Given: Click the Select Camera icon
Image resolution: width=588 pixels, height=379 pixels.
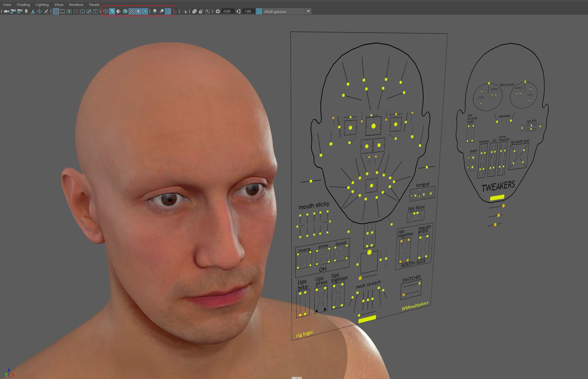Looking at the screenshot, I should click(6, 11).
